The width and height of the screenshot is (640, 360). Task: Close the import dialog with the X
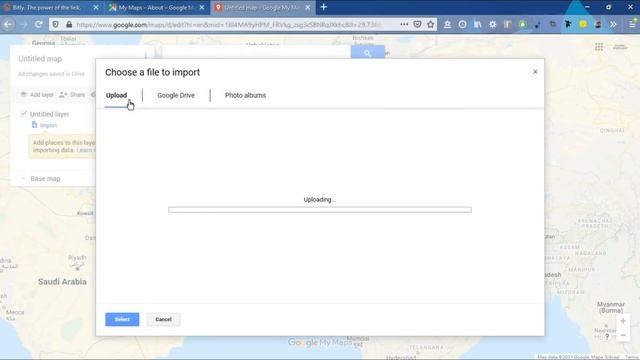tap(535, 72)
